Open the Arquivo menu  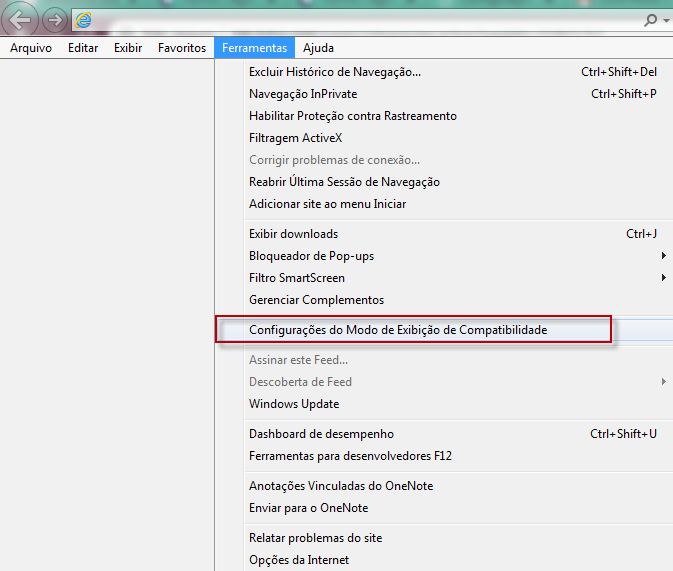click(x=31, y=48)
